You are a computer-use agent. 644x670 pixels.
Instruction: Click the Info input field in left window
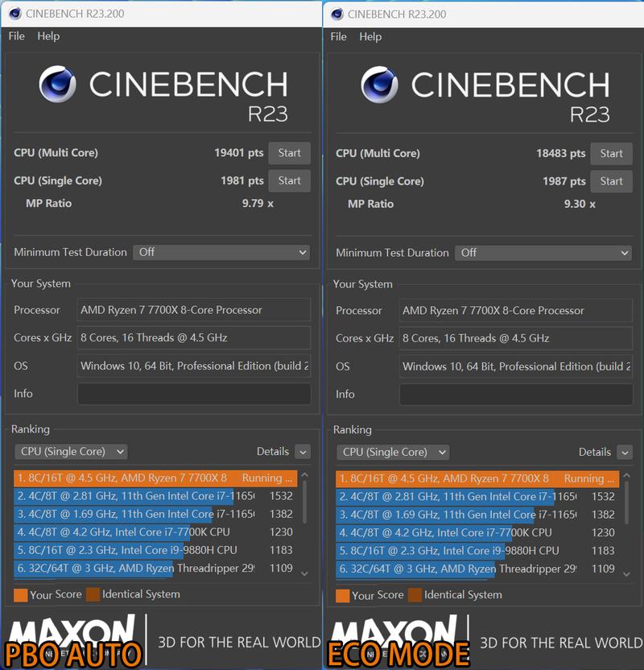[x=194, y=394]
